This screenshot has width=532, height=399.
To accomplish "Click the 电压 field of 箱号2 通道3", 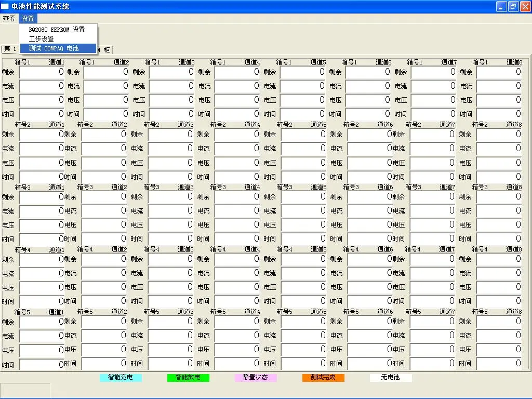I will (x=170, y=163).
